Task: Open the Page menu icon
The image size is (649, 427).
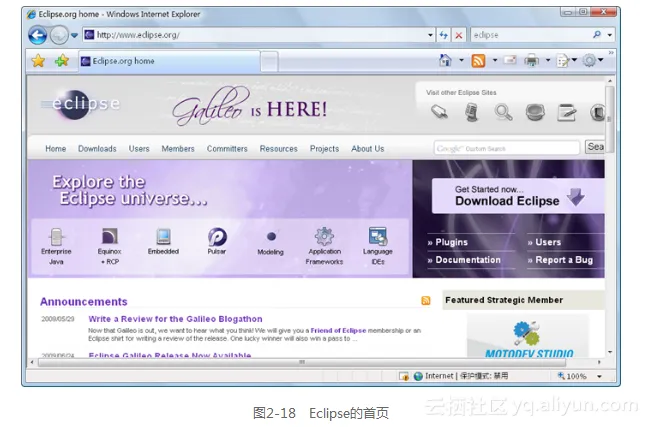Action: [566, 61]
